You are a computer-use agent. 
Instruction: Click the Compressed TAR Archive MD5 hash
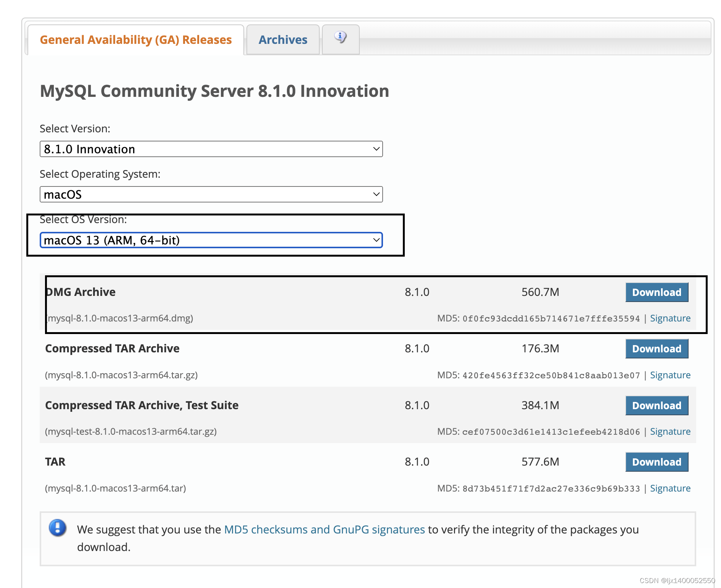click(551, 376)
